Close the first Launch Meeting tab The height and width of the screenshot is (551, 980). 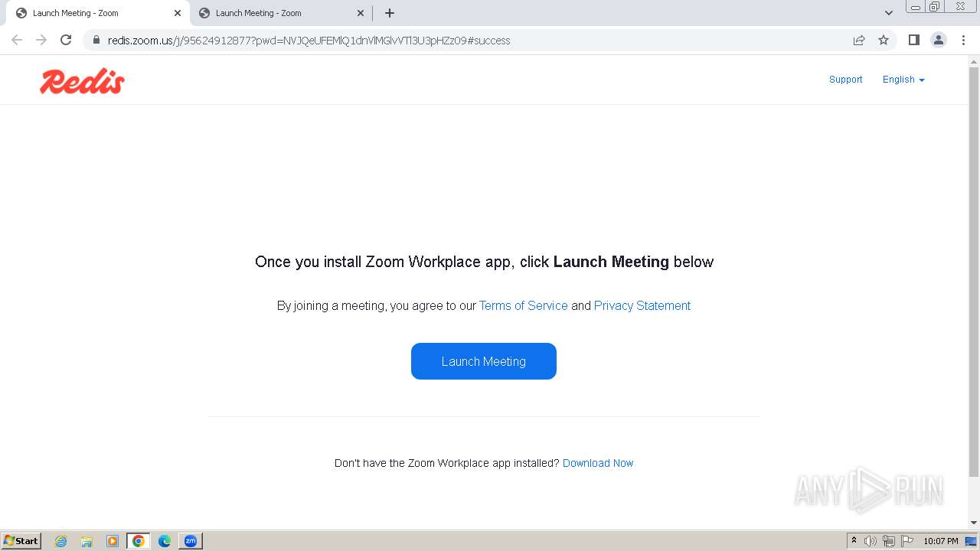tap(178, 13)
